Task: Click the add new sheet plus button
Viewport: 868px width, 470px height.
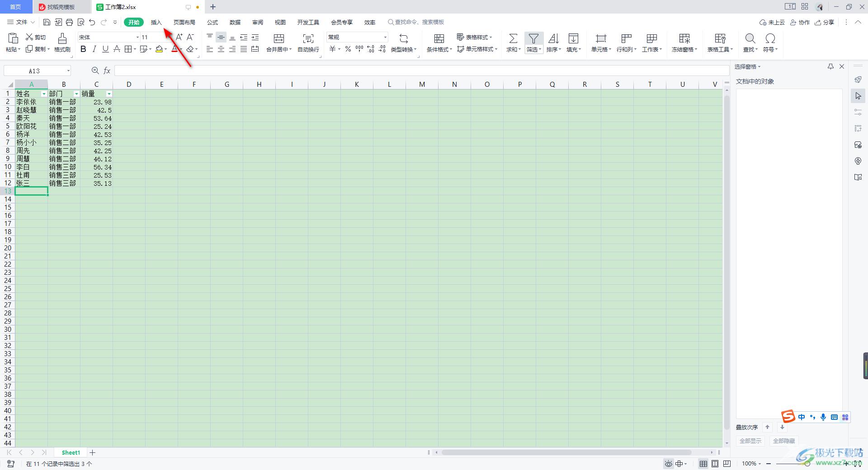Action: coord(93,452)
